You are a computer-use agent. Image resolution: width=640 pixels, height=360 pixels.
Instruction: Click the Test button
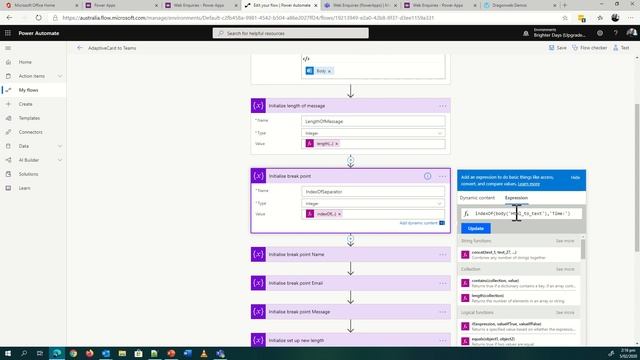(621, 48)
